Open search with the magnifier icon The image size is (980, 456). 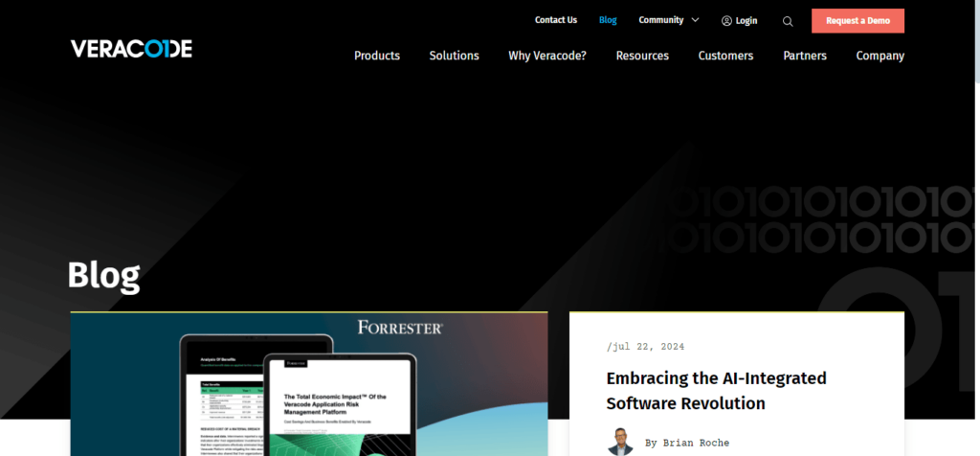(788, 21)
